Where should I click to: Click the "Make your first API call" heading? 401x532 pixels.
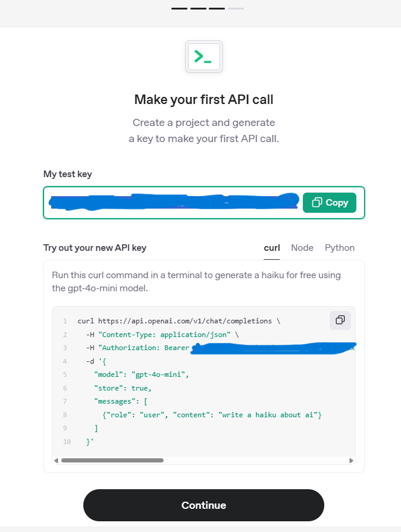coord(203,99)
